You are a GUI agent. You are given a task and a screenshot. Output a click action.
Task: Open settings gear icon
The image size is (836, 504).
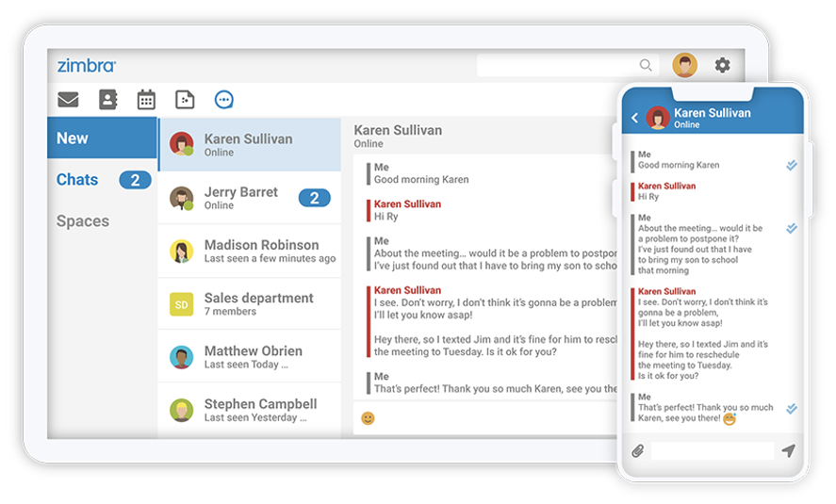pyautogui.click(x=722, y=65)
